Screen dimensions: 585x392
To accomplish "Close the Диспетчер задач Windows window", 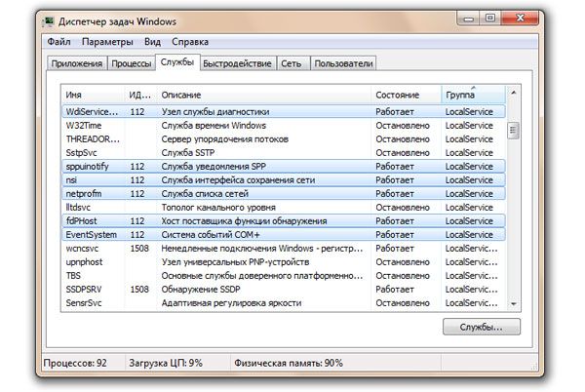I will click(520, 19).
